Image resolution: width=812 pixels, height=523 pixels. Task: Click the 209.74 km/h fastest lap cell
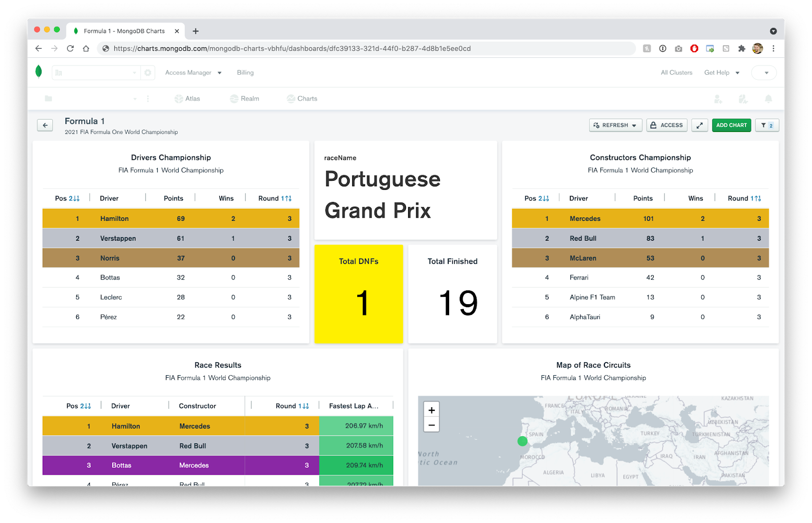tap(356, 465)
